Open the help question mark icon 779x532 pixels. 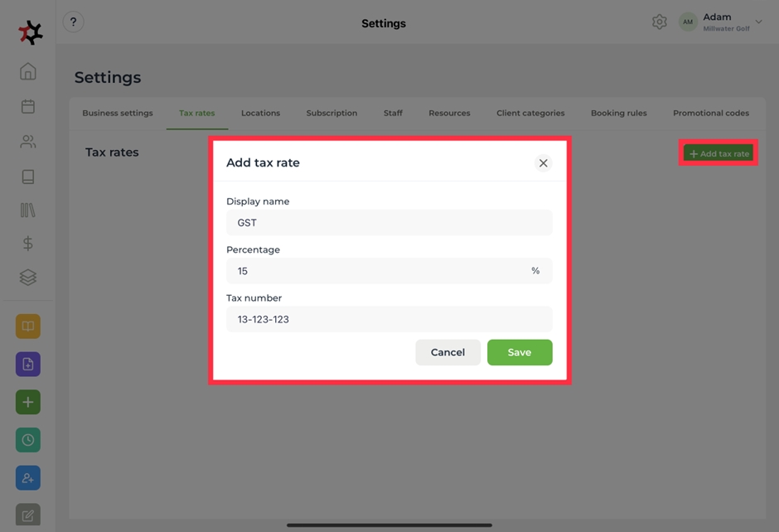tap(73, 22)
